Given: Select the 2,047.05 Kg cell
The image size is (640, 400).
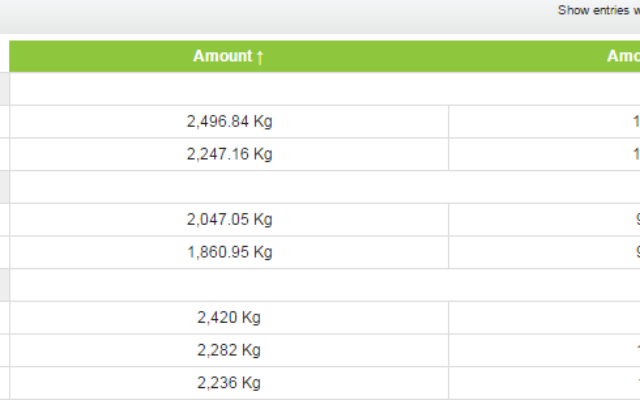Looking at the screenshot, I should [x=229, y=220].
